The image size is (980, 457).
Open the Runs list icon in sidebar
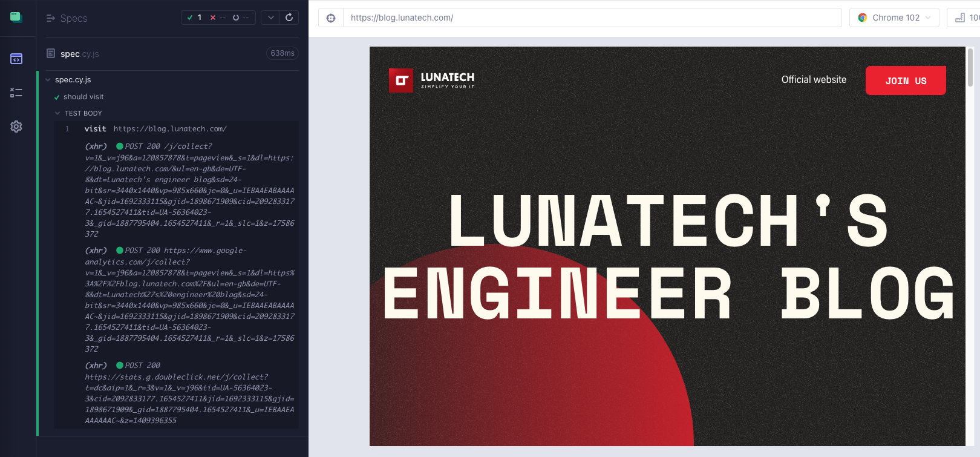coord(16,93)
